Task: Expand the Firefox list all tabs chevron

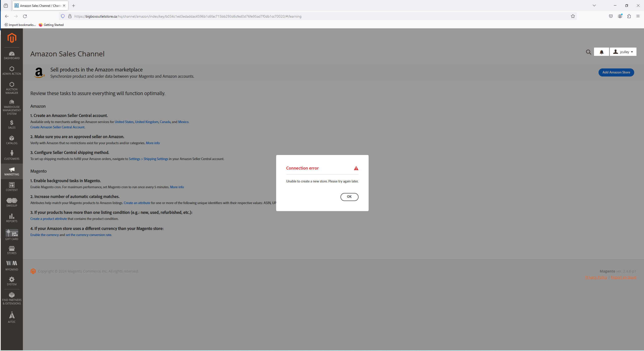Action: 594,6
